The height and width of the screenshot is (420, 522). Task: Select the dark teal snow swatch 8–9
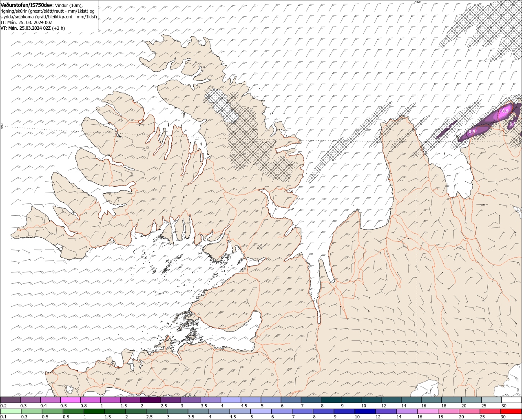331,400
